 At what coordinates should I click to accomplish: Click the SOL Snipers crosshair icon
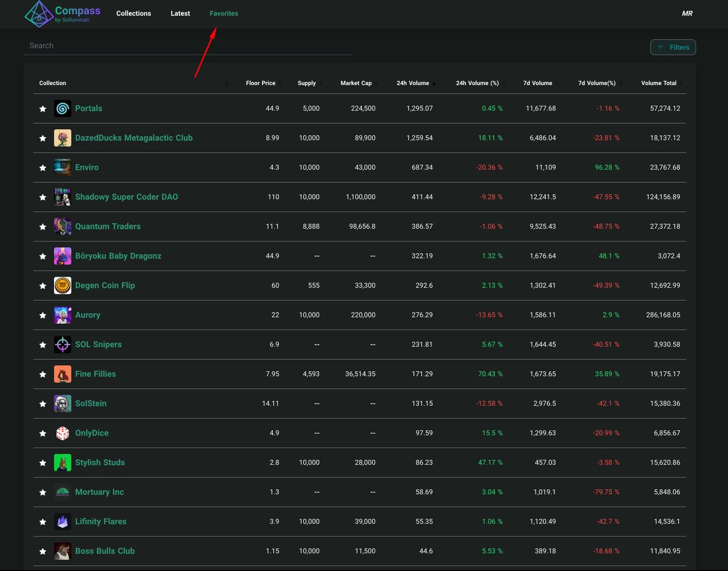point(62,345)
